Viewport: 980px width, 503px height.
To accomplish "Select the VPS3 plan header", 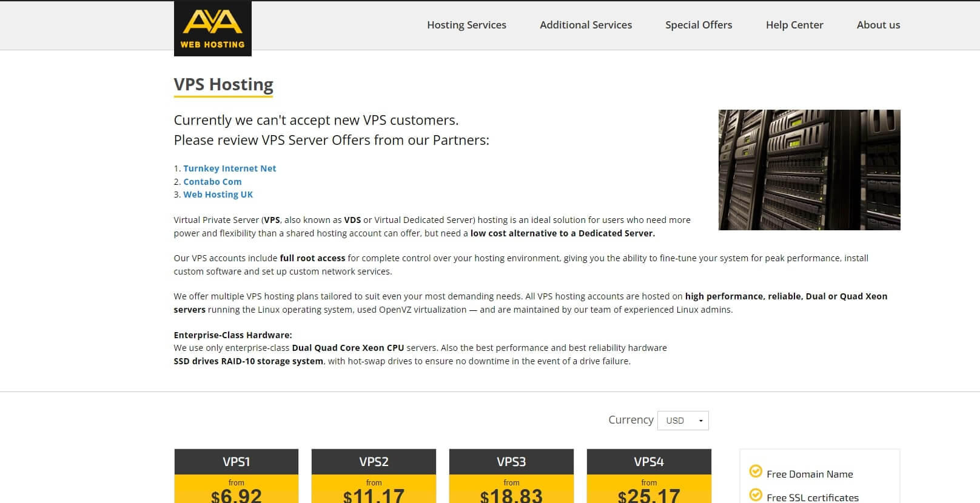I will (x=511, y=462).
